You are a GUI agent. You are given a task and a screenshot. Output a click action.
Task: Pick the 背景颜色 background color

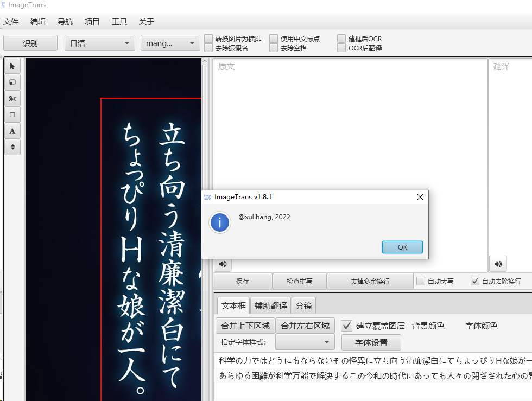coord(428,326)
